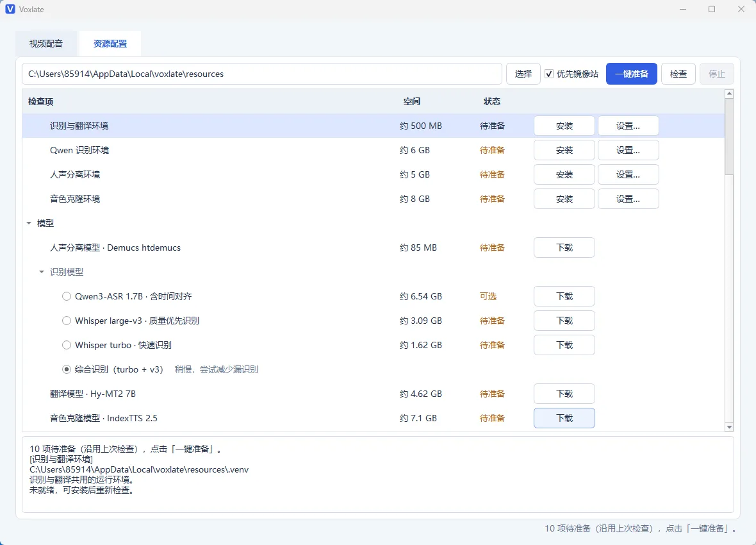Select the 人声分离模型 · Demucs htdemucs row
Image resolution: width=756 pixels, height=545 pixels.
(x=373, y=247)
